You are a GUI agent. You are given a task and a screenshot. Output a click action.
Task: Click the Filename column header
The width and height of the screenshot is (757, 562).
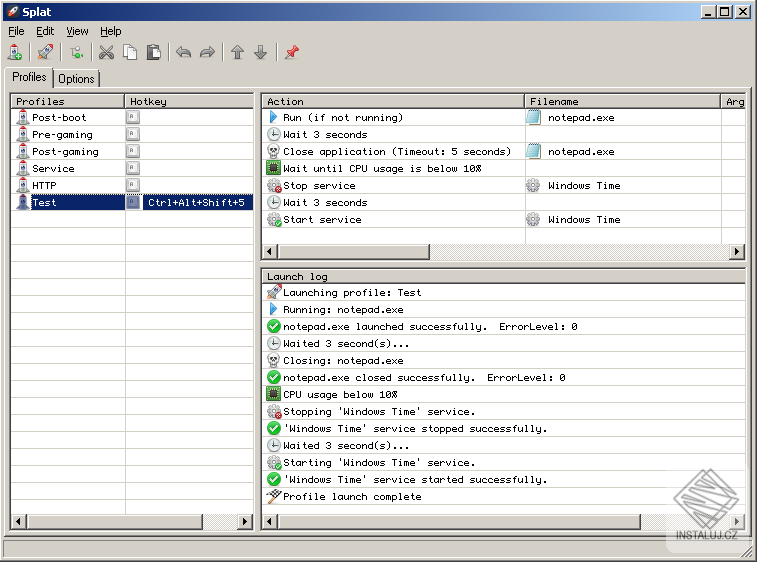click(622, 101)
